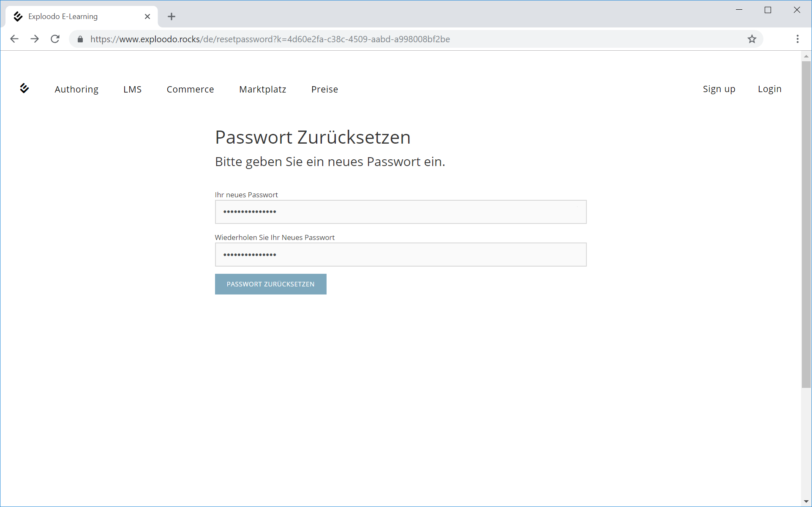
Task: Open the Marktplatz navigation link
Action: [262, 89]
